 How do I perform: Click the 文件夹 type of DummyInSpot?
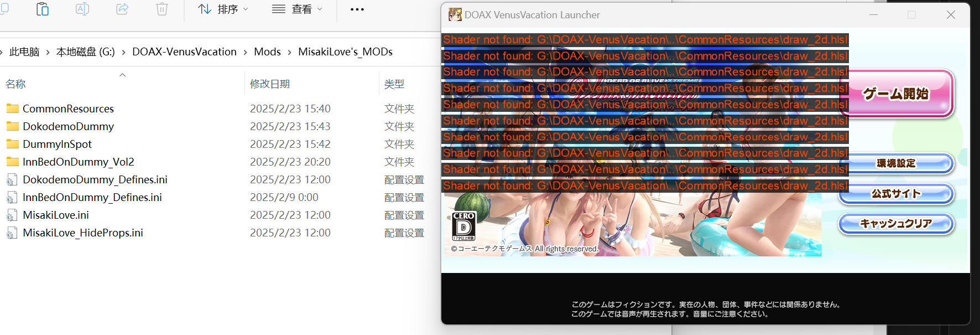(399, 144)
